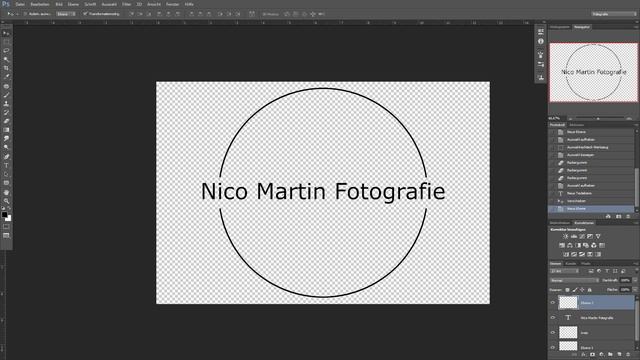Open the layer filter kind dropdown
Screen dimensions: 640x360
(x=564, y=271)
